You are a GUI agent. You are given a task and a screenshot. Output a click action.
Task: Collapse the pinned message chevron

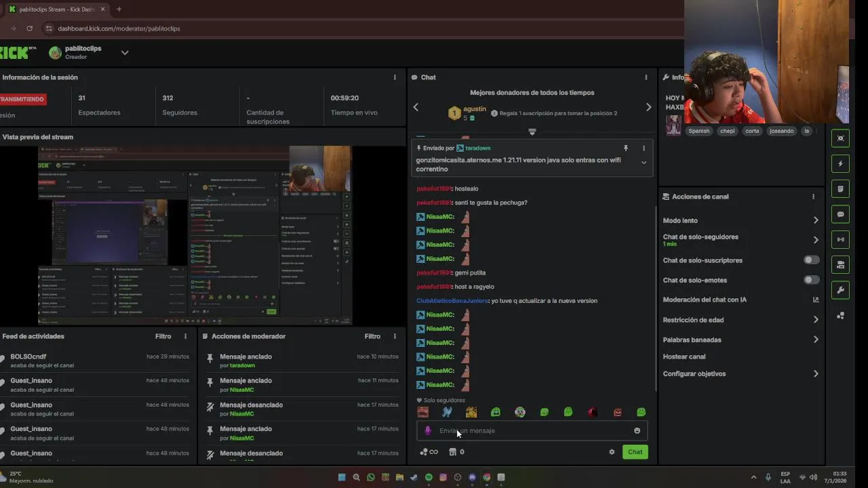tap(644, 163)
